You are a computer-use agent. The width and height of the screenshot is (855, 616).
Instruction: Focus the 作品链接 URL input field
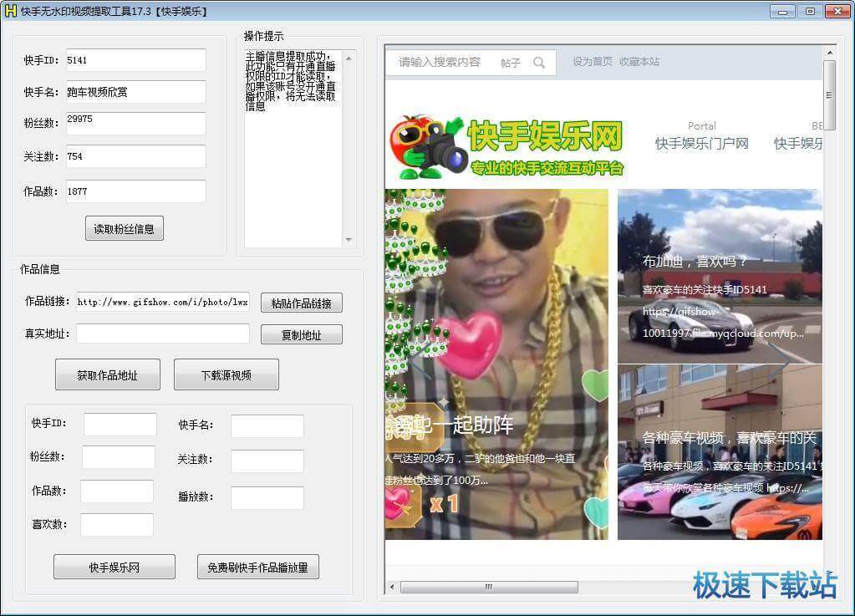tap(162, 302)
